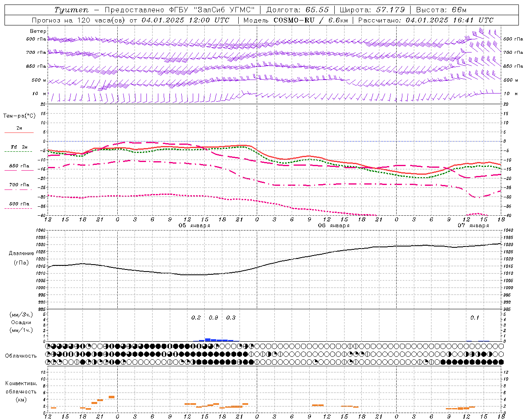Click the Ветер wind panel label
This screenshot has height=420, width=525.
(x=38, y=31)
